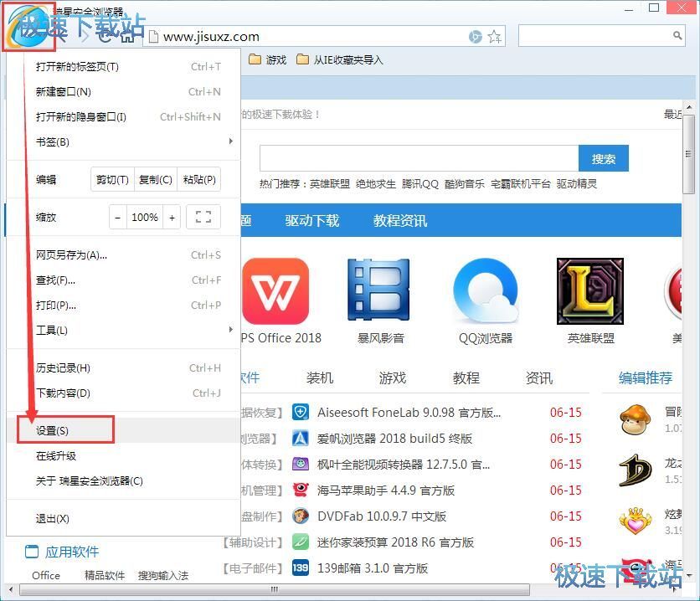This screenshot has height=601, width=700.
Task: Click the bookmark star icon in address bar
Action: [x=494, y=37]
